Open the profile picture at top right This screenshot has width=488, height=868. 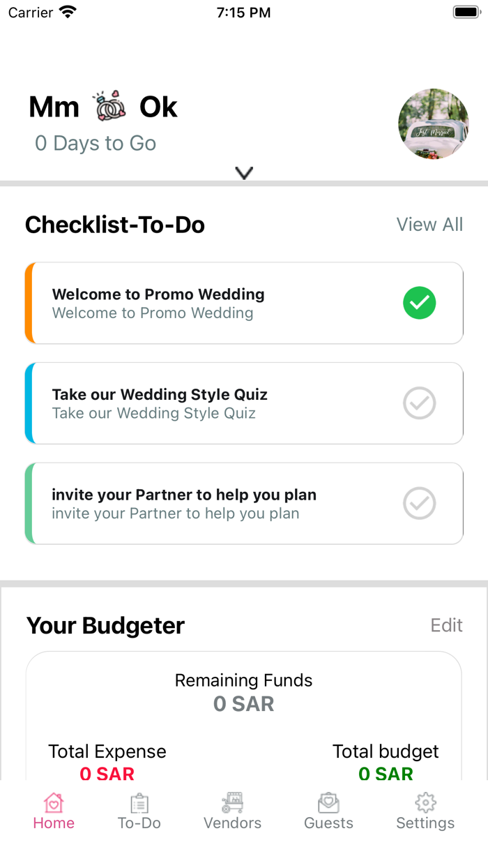(x=434, y=124)
